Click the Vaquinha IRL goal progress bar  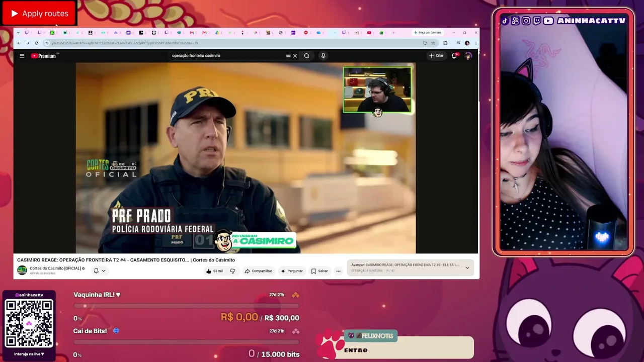point(186,306)
